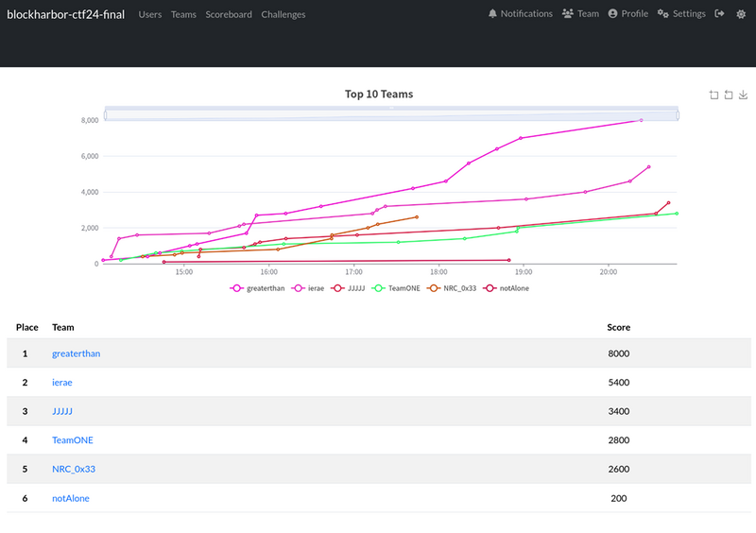Image resolution: width=756 pixels, height=533 pixels.
Task: Click the theme switch icon in navbar
Action: tap(739, 14)
